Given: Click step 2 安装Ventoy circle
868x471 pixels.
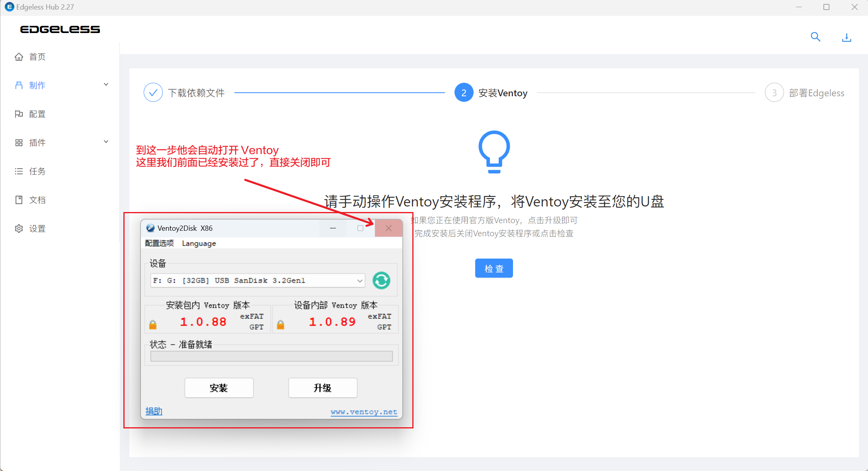Looking at the screenshot, I should coord(464,93).
